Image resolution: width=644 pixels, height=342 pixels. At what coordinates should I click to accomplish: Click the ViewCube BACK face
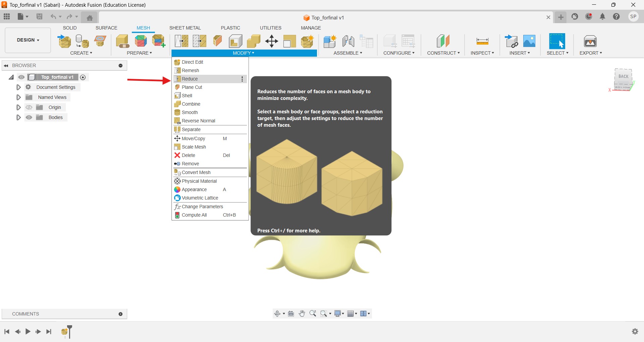coord(623,76)
